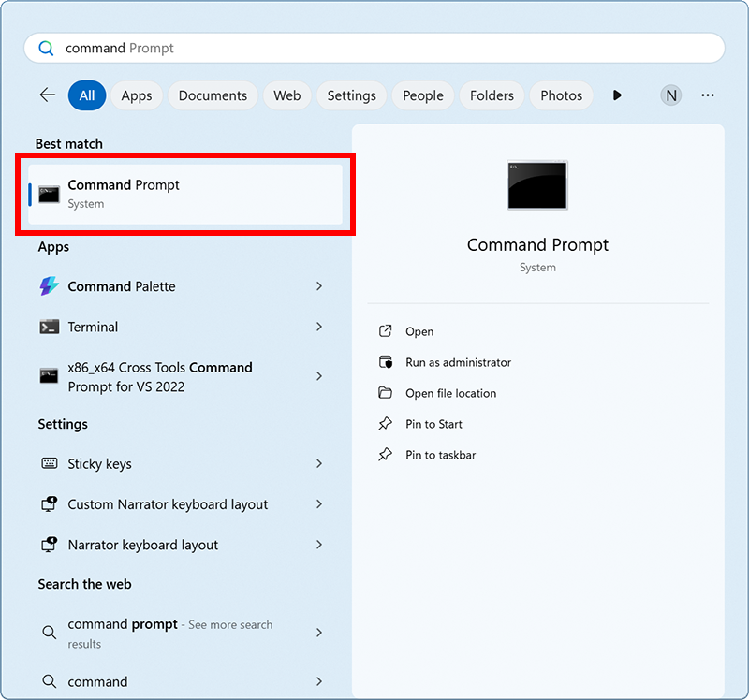Screen dimensions: 749x700
Task: Select the Terminal app icon
Action: pos(49,327)
